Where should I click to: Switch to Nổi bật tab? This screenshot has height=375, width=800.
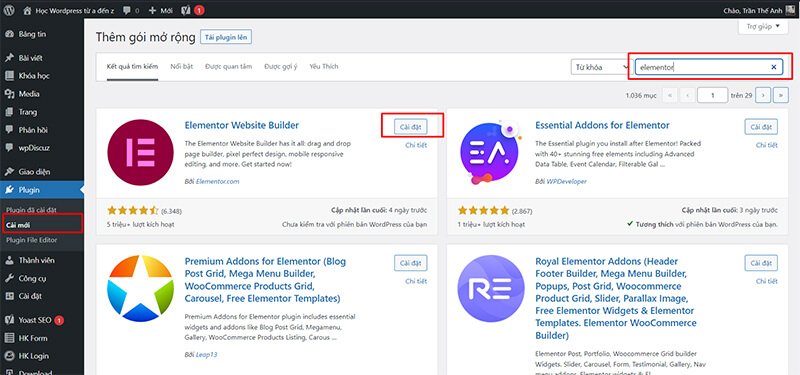(182, 67)
